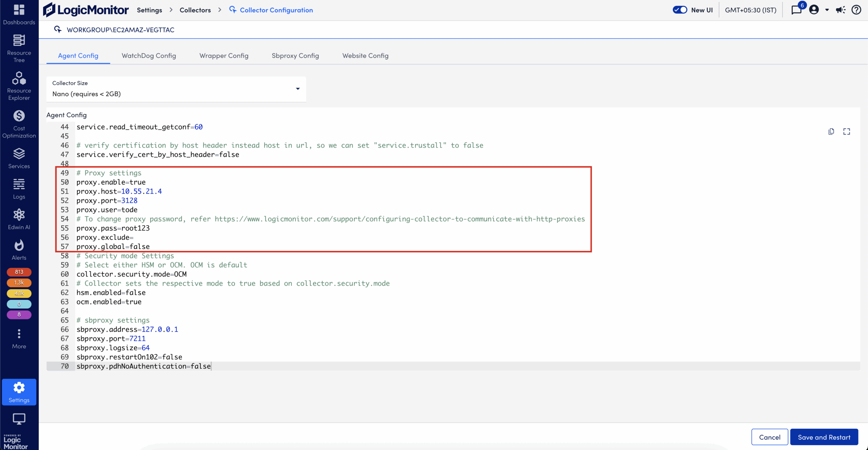
Task: Open the help question mark icon
Action: point(856,10)
